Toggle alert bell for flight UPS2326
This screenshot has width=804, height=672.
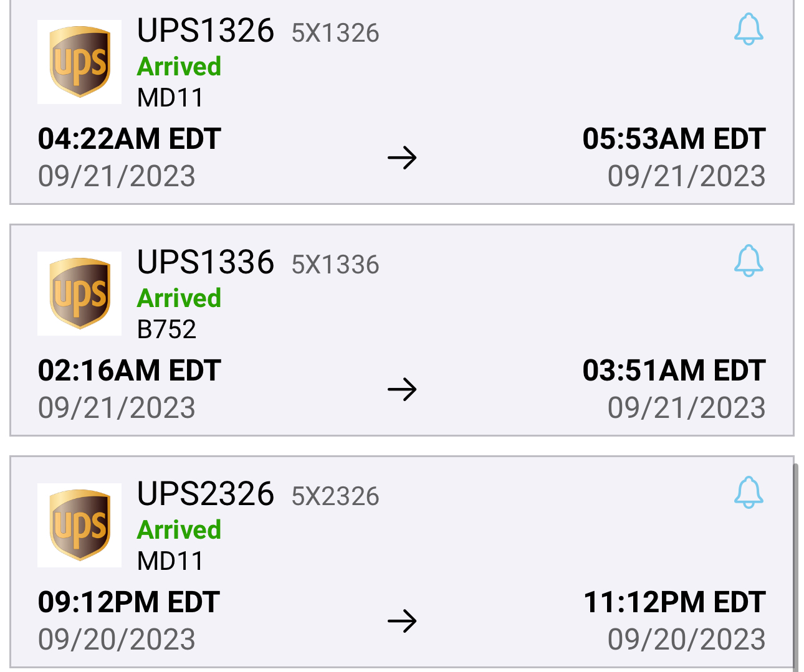(749, 492)
